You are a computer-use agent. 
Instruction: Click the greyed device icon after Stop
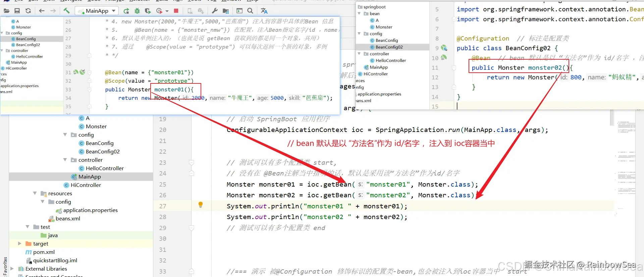pyautogui.click(x=190, y=11)
